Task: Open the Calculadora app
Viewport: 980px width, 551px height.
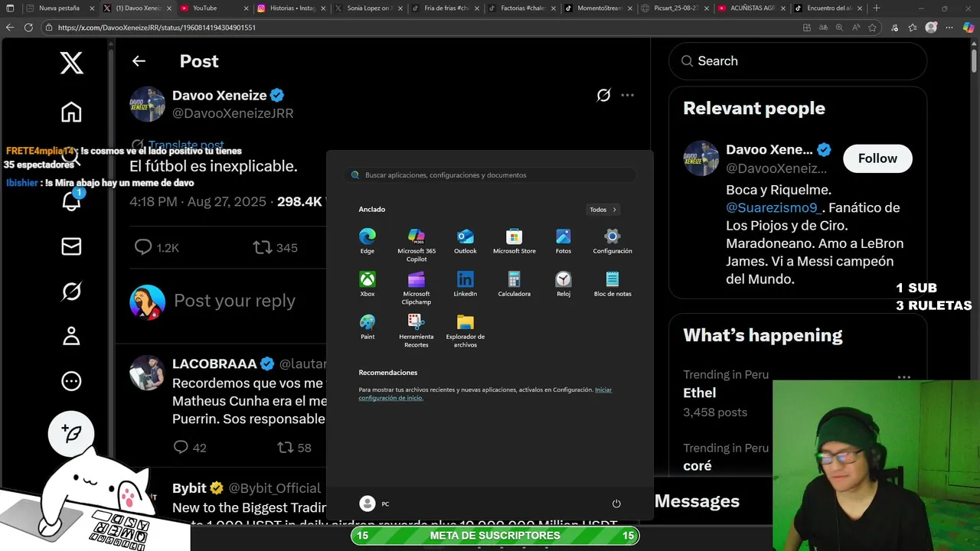Action: (514, 283)
